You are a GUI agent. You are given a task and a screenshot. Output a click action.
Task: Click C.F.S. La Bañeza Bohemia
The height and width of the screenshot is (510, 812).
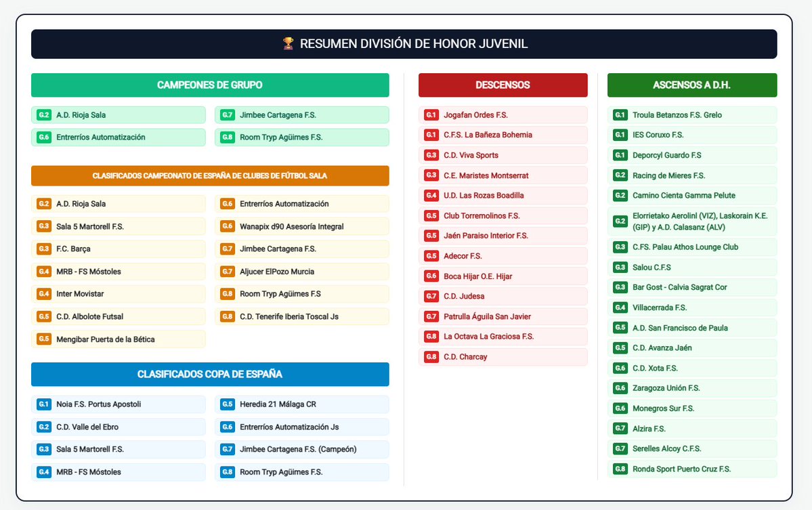(503, 135)
